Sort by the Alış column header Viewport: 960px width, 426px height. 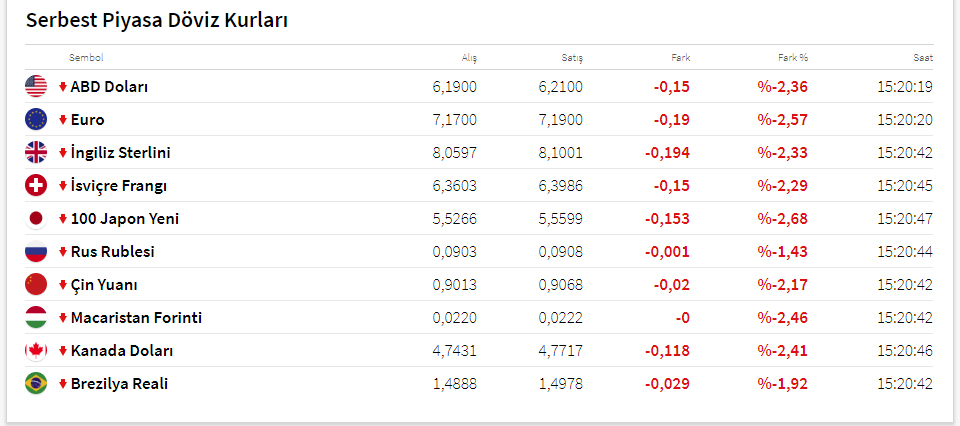[x=469, y=58]
